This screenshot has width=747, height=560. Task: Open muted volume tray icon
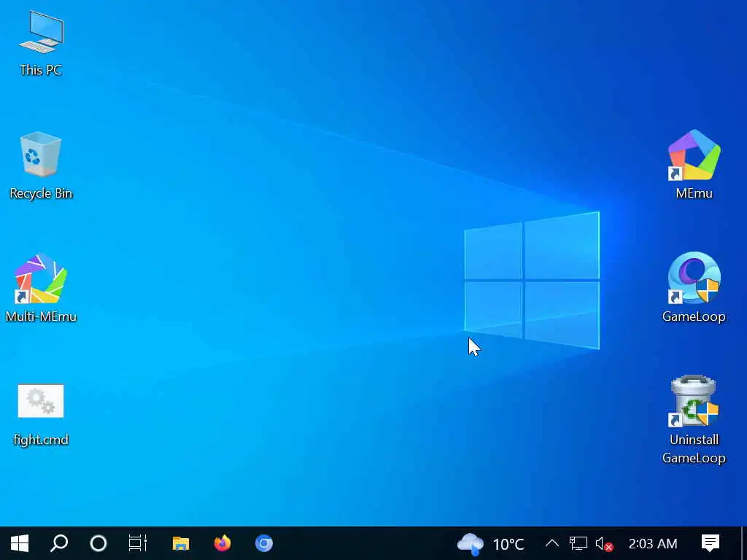[x=604, y=543]
